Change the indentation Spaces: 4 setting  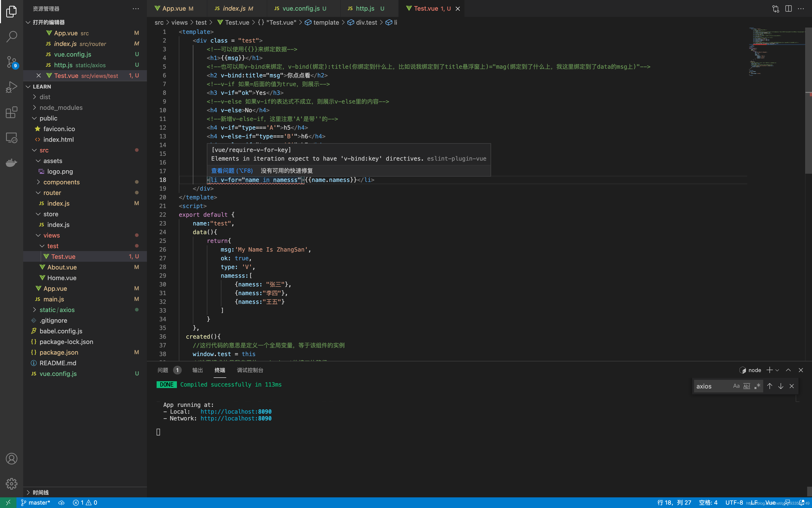708,503
